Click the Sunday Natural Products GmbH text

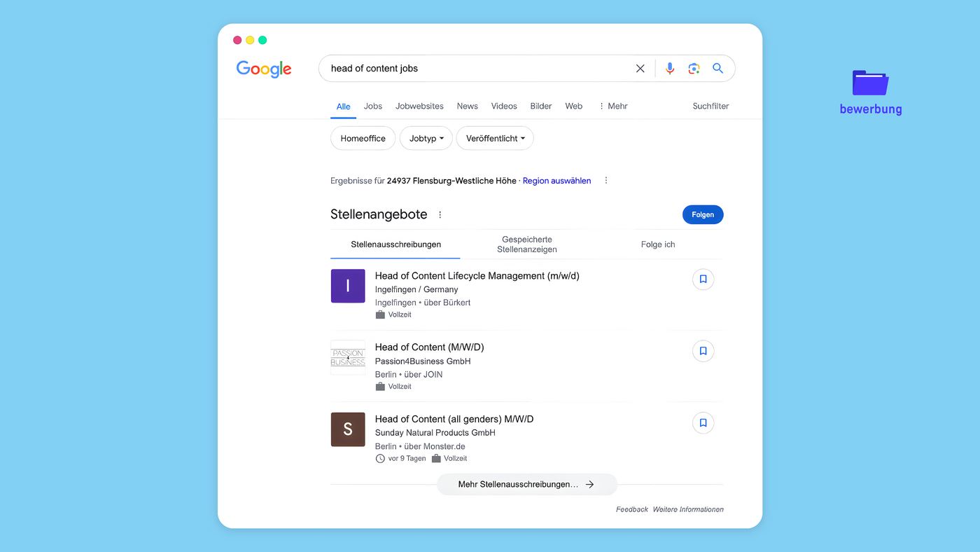click(x=435, y=433)
